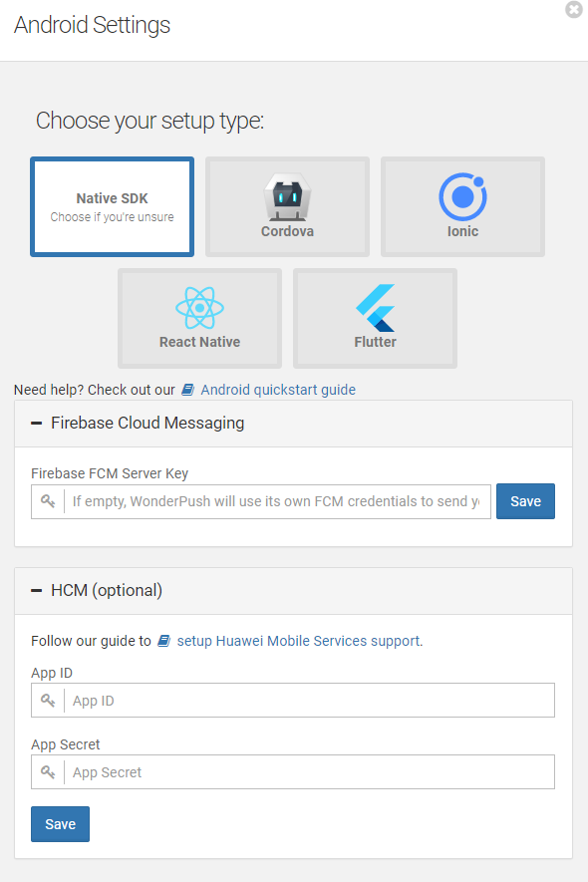Save the HCM App ID and Secret

(x=60, y=824)
